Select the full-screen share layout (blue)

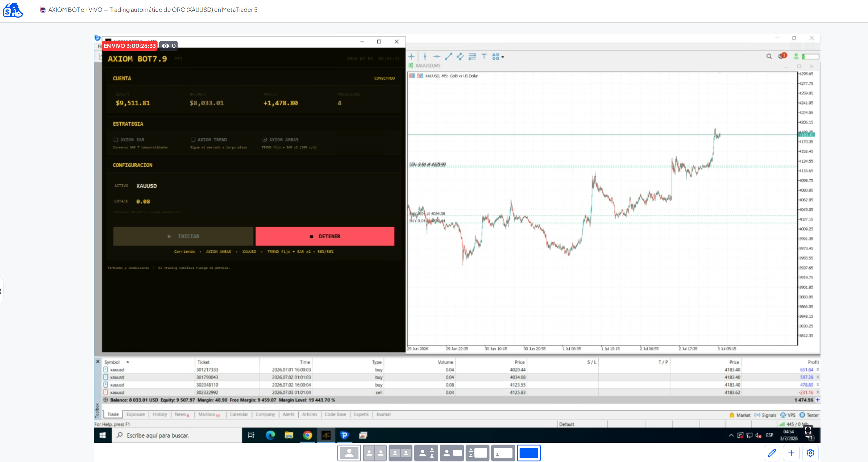pos(528,453)
